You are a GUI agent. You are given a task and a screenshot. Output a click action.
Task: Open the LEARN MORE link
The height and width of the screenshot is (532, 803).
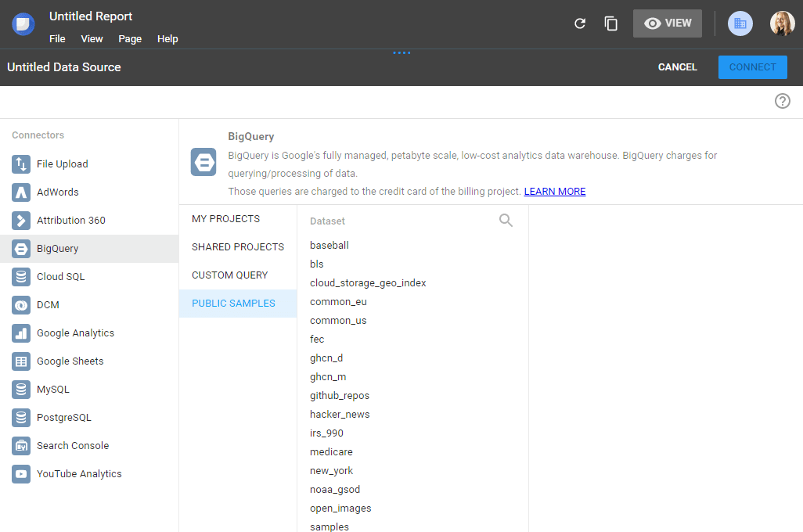pos(555,191)
